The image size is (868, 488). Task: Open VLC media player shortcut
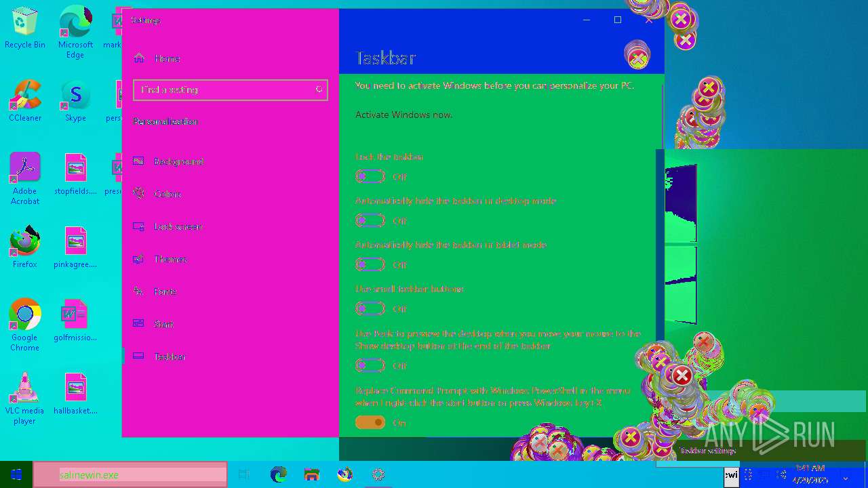tap(25, 398)
